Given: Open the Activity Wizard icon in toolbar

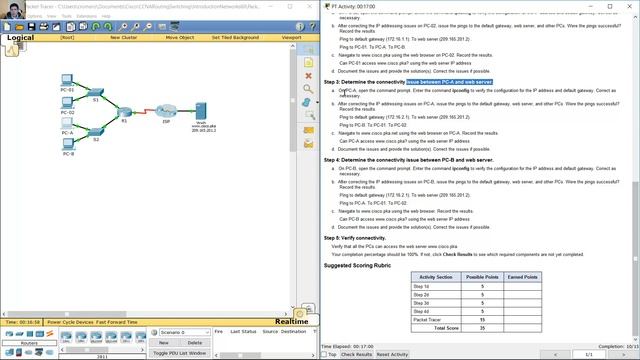Looking at the screenshot, I should click(x=56, y=27).
